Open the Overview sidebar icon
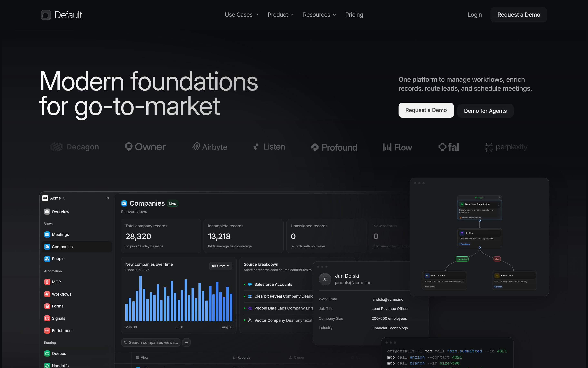Image resolution: width=588 pixels, height=368 pixels. pos(47,212)
